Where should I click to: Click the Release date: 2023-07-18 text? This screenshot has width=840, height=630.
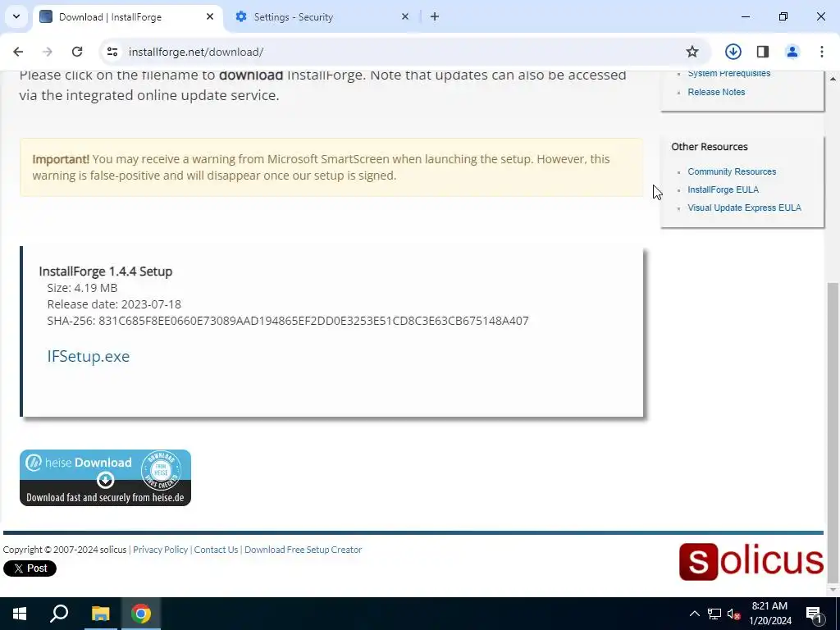point(114,304)
